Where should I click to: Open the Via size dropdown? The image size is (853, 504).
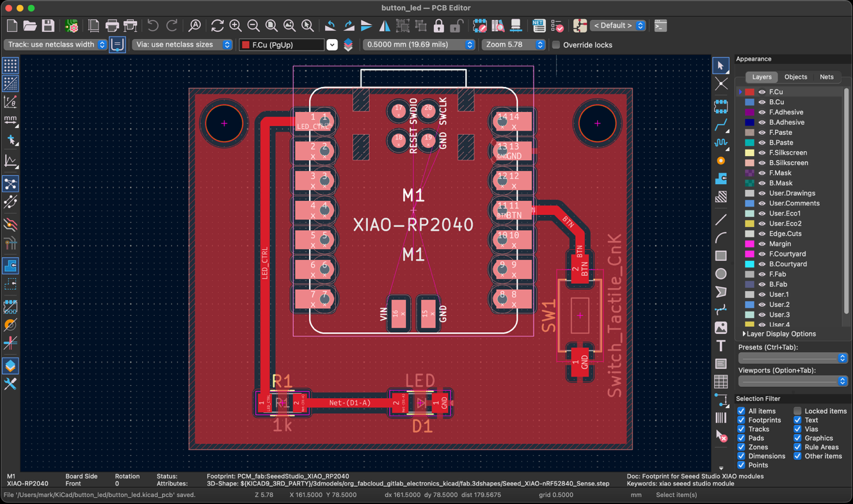(182, 45)
